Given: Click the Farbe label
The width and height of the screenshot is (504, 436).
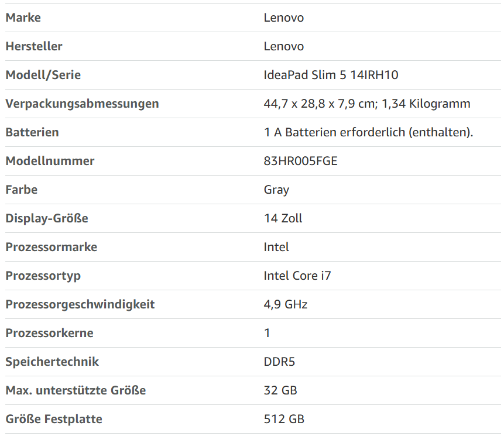Looking at the screenshot, I should tap(22, 190).
